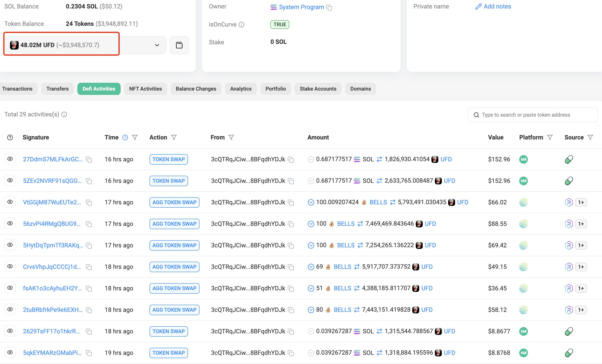Open the Signature column help icon
This screenshot has height=364, width=602.
pos(10,137)
